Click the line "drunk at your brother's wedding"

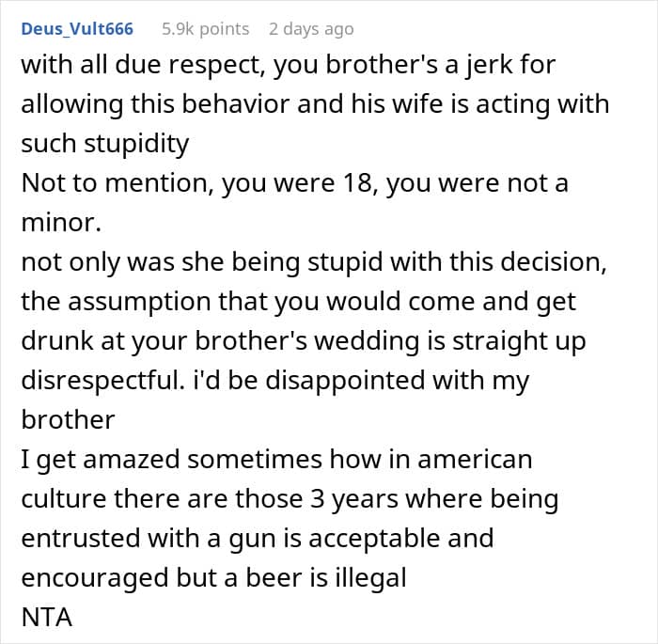pos(304,341)
